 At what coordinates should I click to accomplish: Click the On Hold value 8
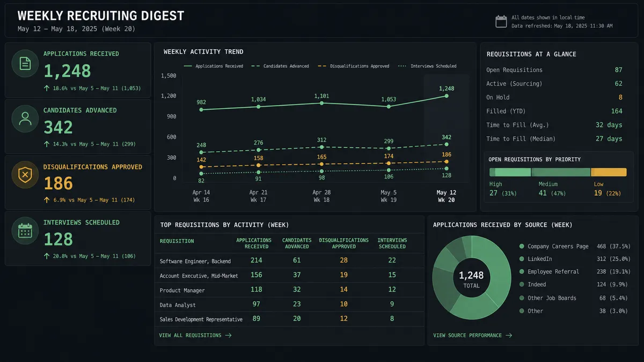point(620,97)
